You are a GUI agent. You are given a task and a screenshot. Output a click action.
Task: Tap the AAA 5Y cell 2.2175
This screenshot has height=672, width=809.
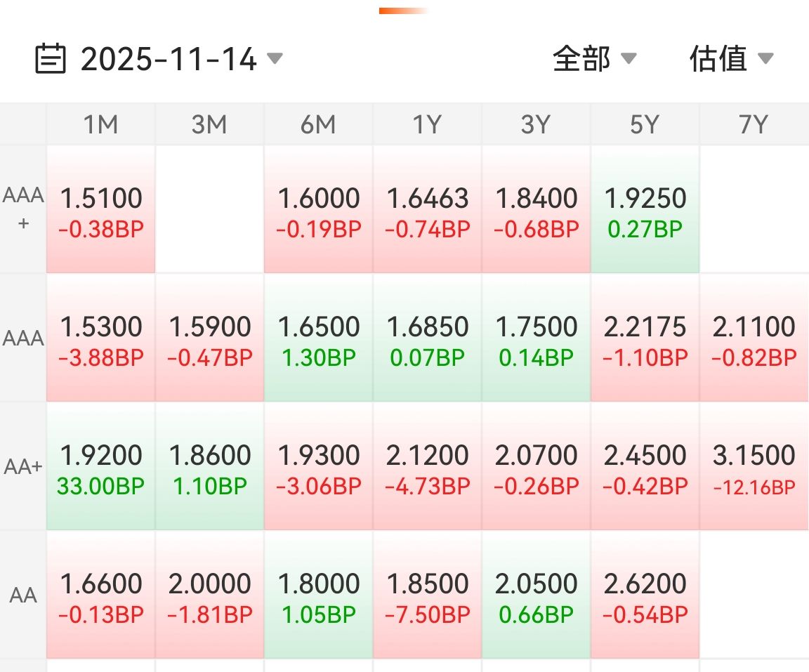[645, 338]
